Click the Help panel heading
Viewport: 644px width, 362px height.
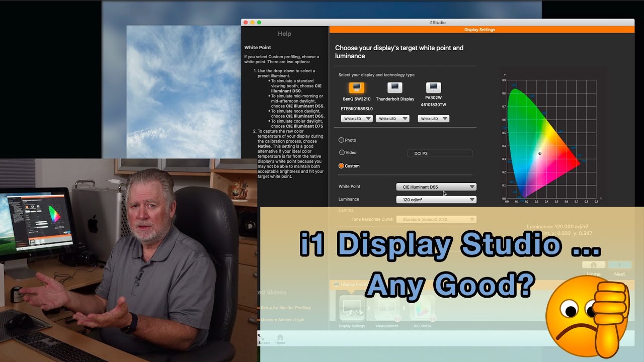coord(284,34)
